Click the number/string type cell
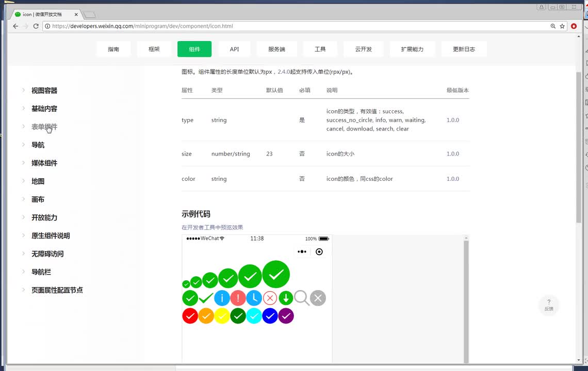 click(x=231, y=154)
